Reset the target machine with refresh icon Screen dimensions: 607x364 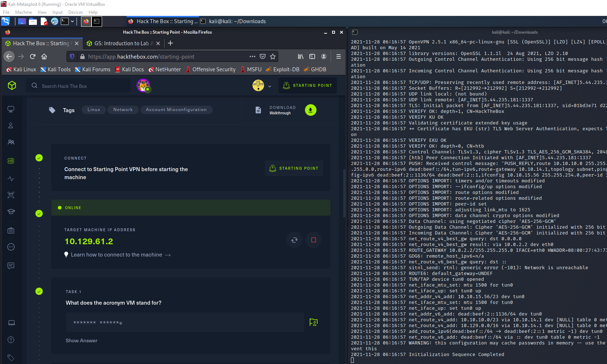coord(294,240)
